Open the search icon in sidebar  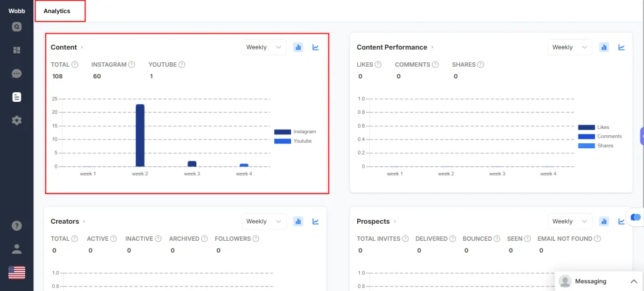click(16, 27)
